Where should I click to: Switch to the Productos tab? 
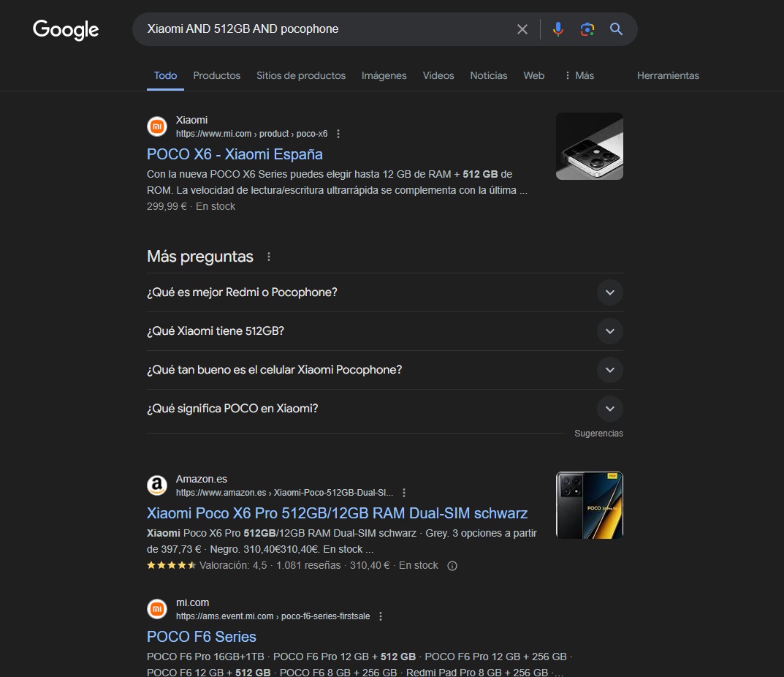pyautogui.click(x=216, y=75)
